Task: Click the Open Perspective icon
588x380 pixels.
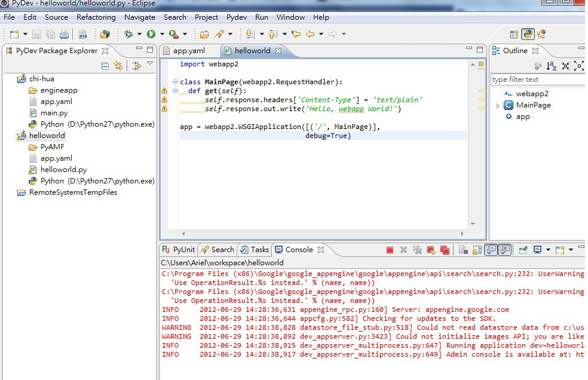Action: [x=513, y=34]
